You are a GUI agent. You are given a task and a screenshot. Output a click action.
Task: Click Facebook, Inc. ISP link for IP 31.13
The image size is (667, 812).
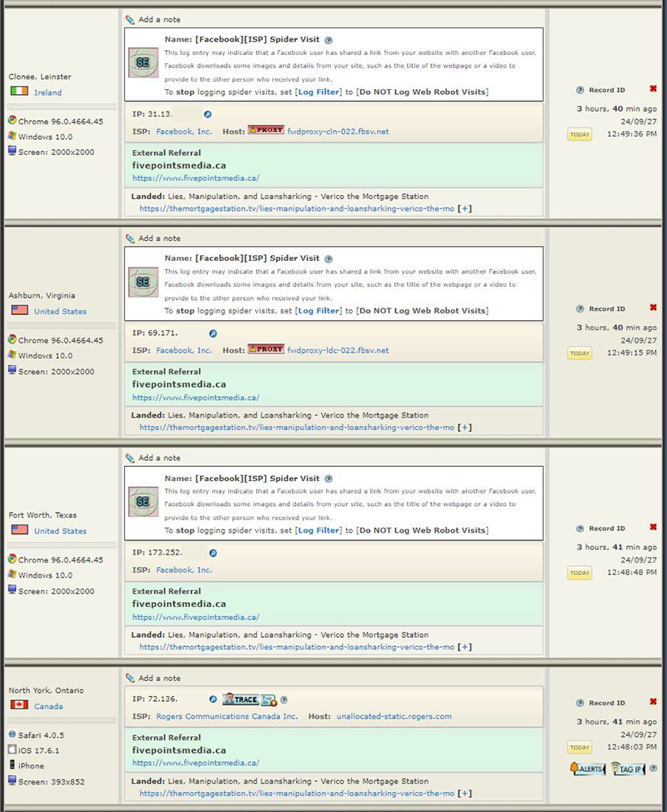pos(184,132)
